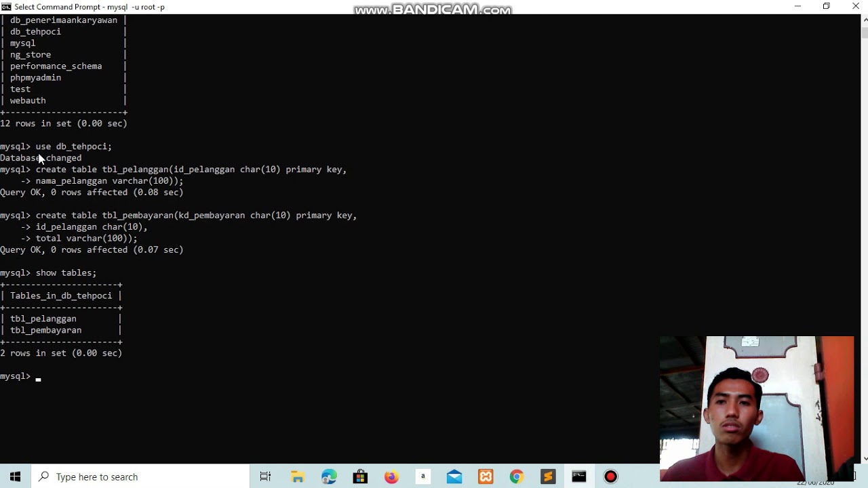The height and width of the screenshot is (488, 868).
Task: Click 'Query OK' line with 0.07 sec
Action: tap(92, 250)
